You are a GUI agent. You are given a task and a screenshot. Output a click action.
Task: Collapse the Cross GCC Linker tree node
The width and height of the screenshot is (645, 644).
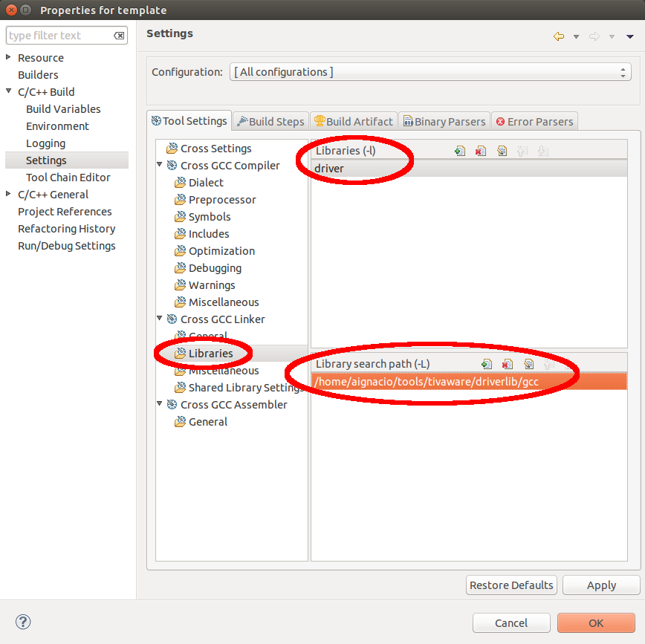pos(159,319)
